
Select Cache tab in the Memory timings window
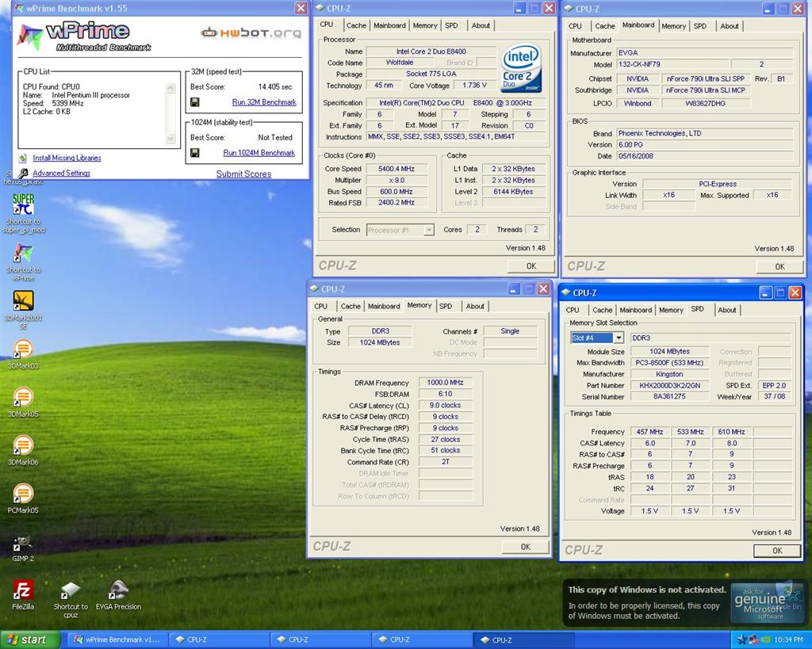point(350,307)
